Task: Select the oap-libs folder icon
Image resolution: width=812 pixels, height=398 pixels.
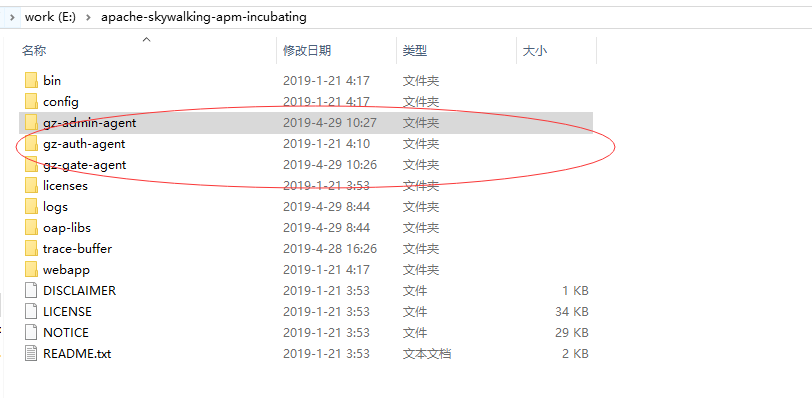Action: click(31, 228)
